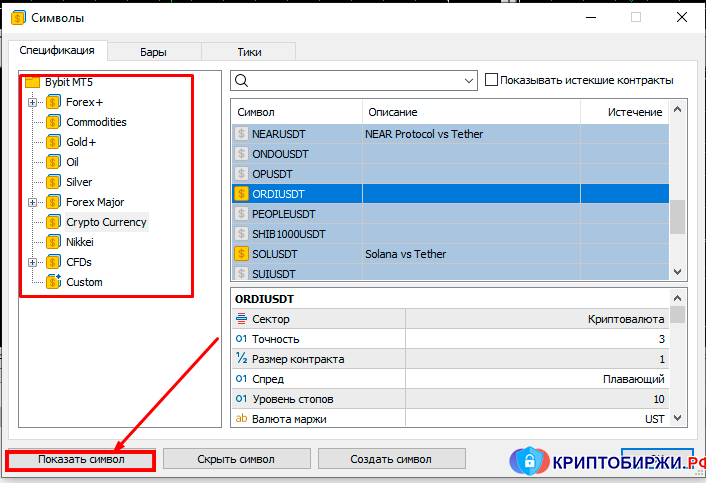Select Crypto Currency in the tree
Viewport: 706px width, 483px height.
pos(106,222)
